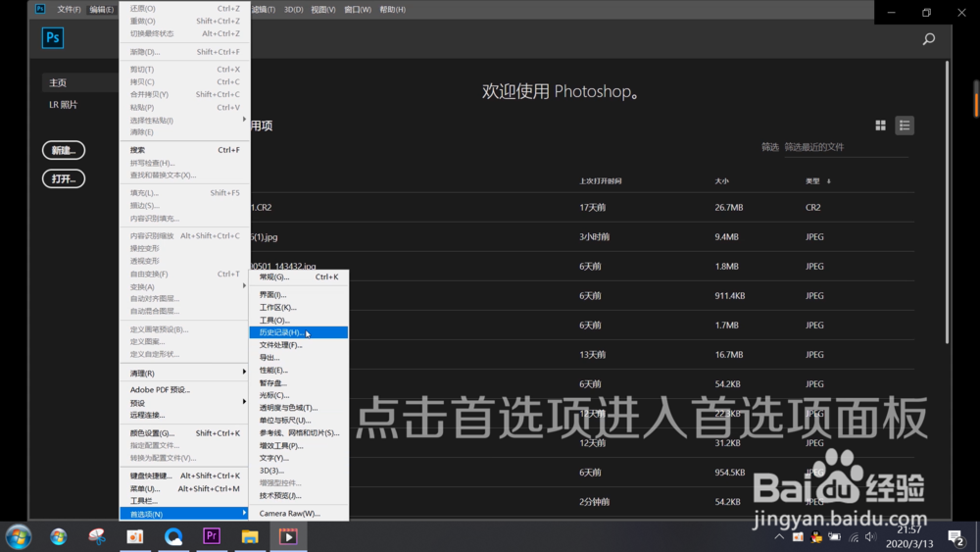Sort by 上次打开时间 column header
Viewport: 980px width, 552px height.
coord(601,181)
